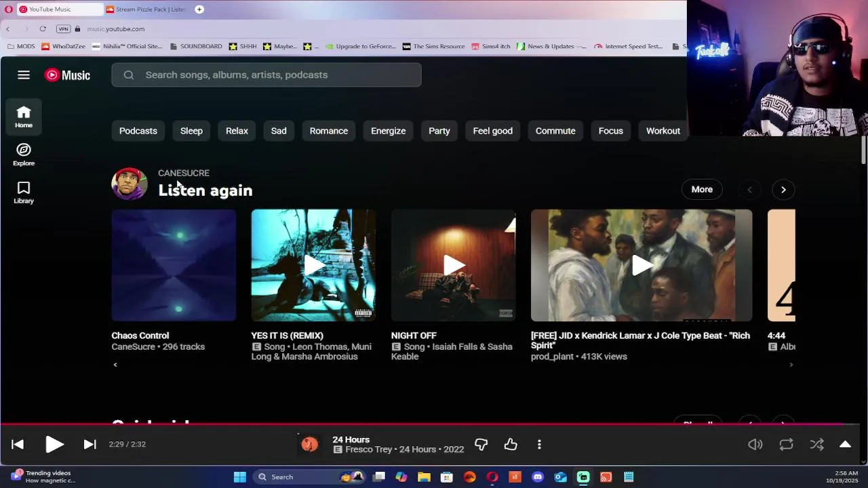The image size is (868, 488).
Task: Open the 4:44 album thumbnail
Action: click(781, 265)
